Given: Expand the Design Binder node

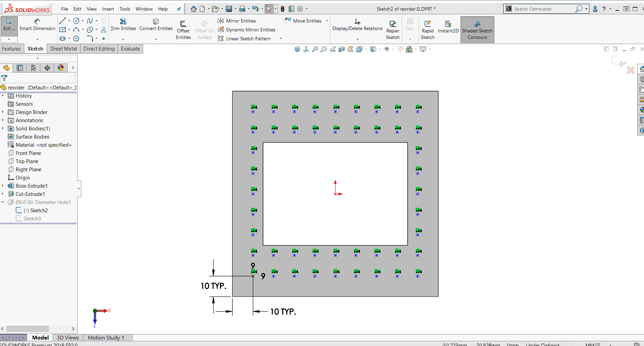Looking at the screenshot, I should 3,112.
